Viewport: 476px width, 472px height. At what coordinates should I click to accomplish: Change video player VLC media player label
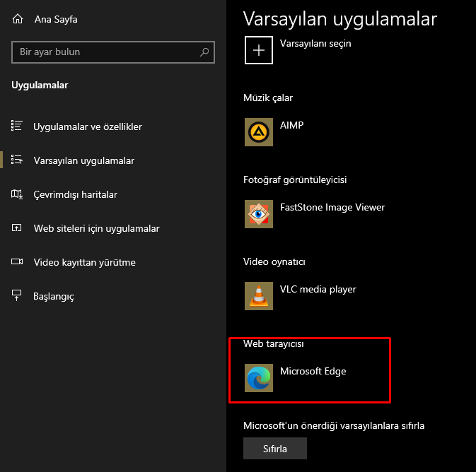(318, 290)
